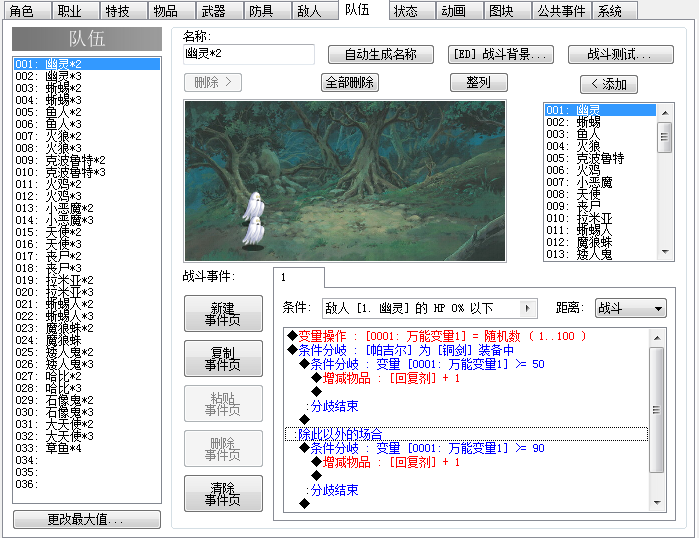Select enemy 009: 丧尸 in enemy list
Screen dimensions: 699x538
[x=600, y=206]
